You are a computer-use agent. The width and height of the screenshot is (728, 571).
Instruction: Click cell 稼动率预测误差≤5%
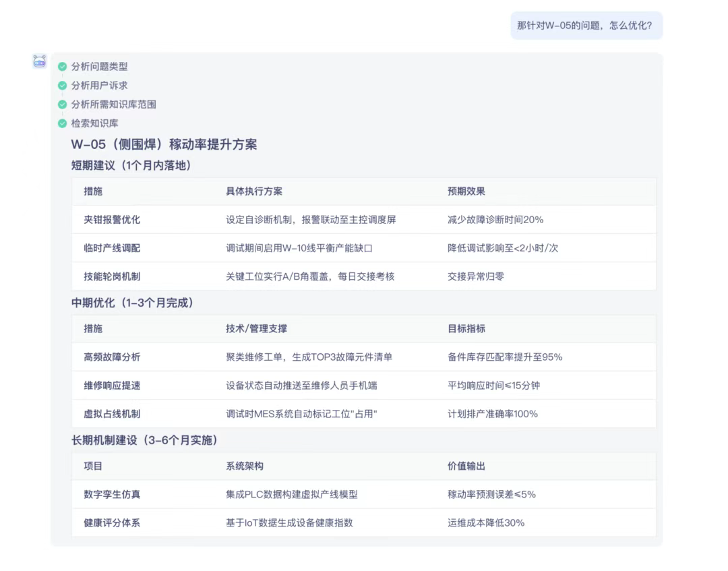pos(491,495)
